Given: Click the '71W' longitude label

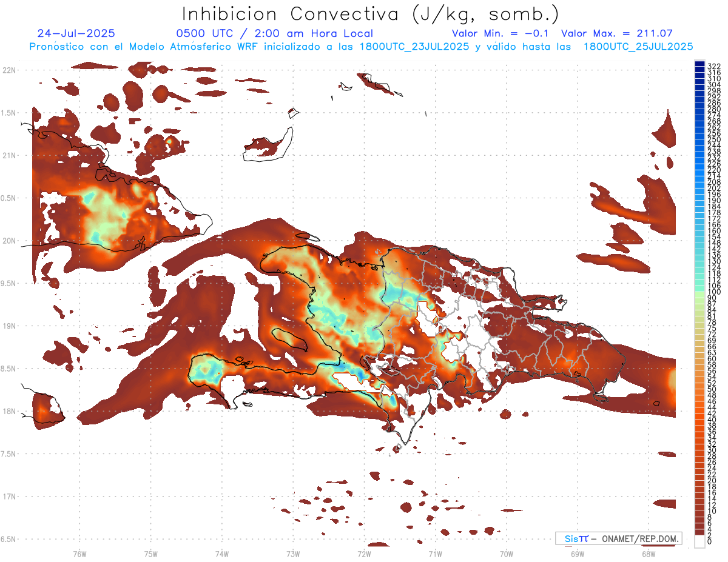Looking at the screenshot, I should (435, 554).
